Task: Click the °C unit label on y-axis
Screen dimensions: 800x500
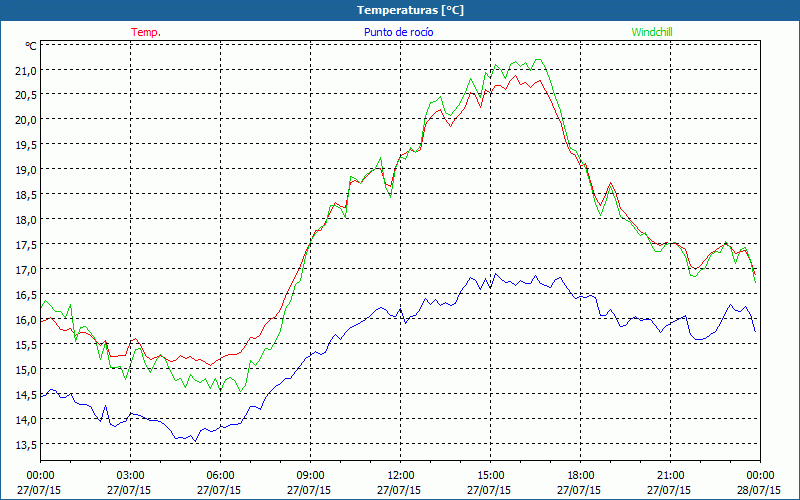Action: 31,46
